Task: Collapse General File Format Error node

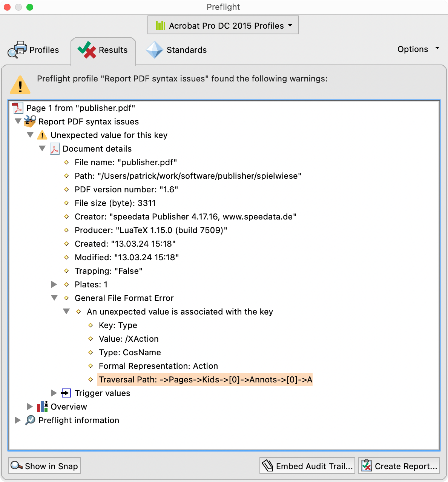Action: (54, 298)
